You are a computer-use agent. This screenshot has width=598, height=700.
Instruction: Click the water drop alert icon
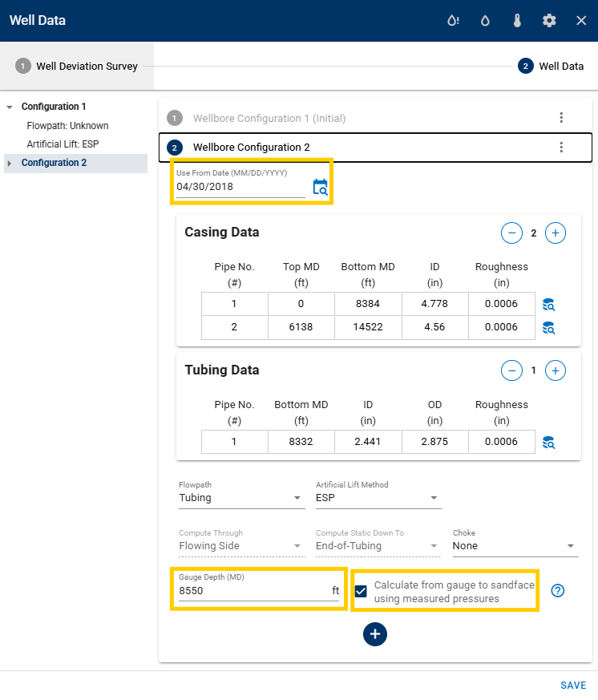[x=453, y=21]
